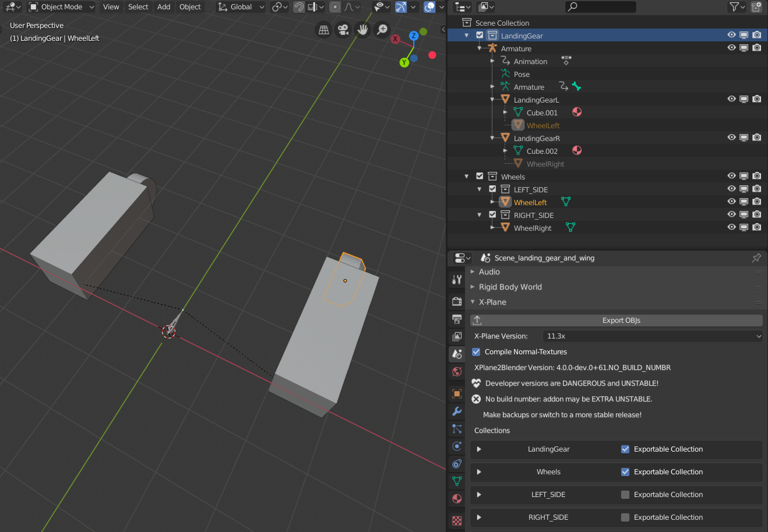Open the pivot point dropdown
The image size is (768, 532).
click(279, 7)
